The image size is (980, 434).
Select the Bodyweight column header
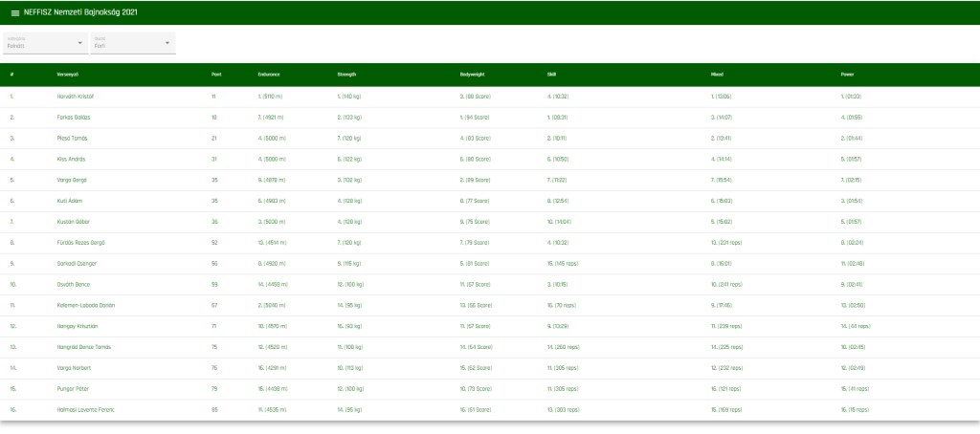click(x=474, y=74)
